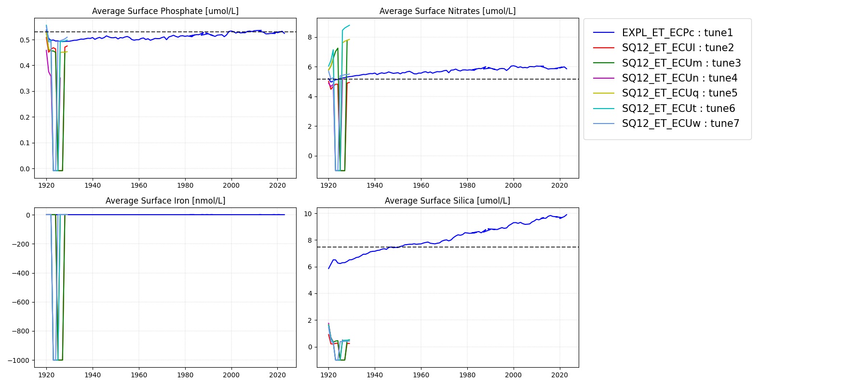Click the 10 y-axis tick on Silica chart
The image size is (868, 386).
(x=308, y=214)
